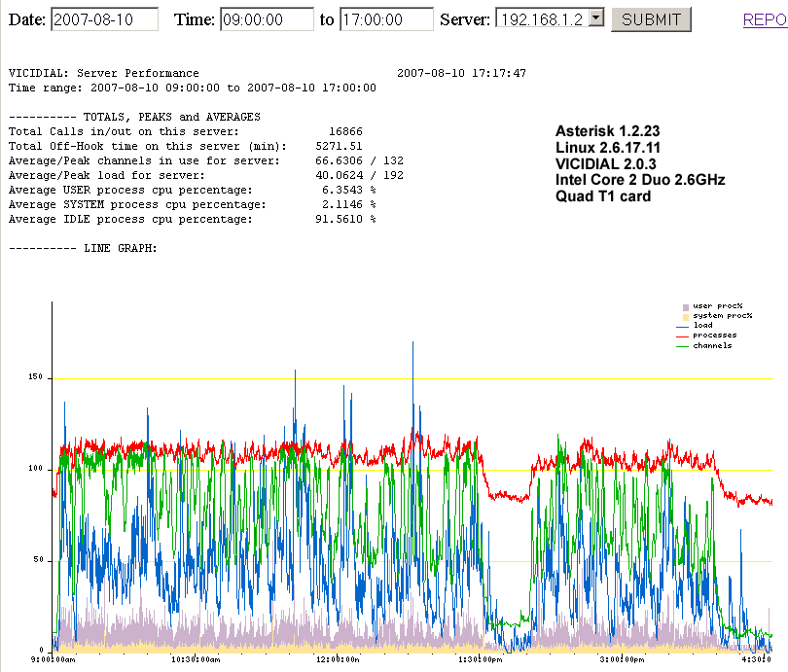Click the peak load value 192
This screenshot has width=788, height=672.
tap(393, 175)
